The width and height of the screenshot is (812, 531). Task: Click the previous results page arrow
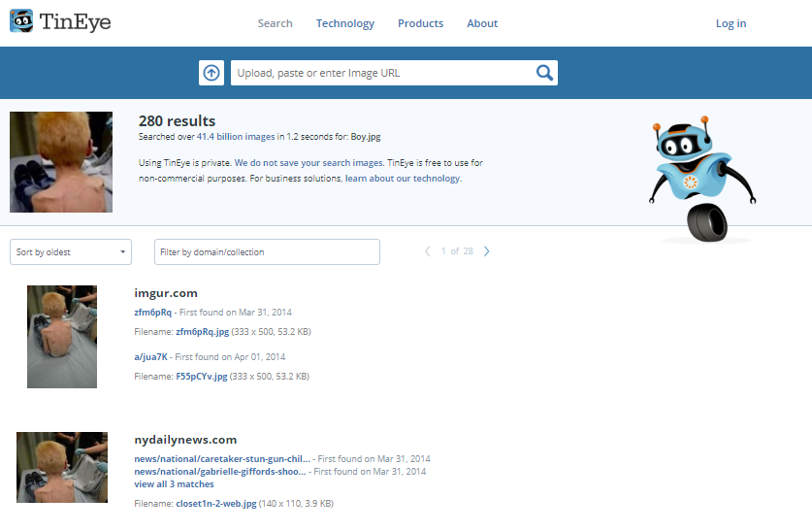(x=427, y=251)
